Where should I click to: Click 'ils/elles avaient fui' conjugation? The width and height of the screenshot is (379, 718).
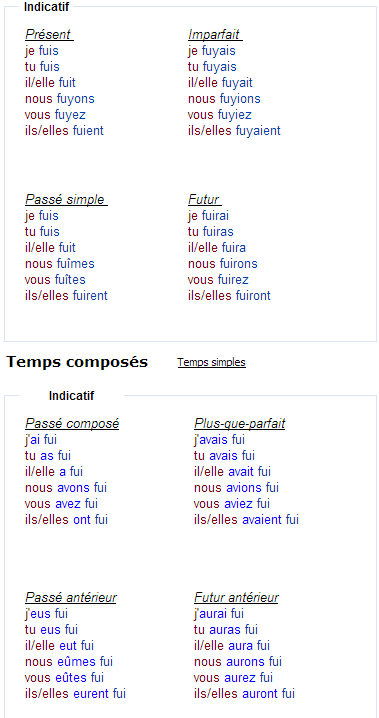[x=246, y=520]
